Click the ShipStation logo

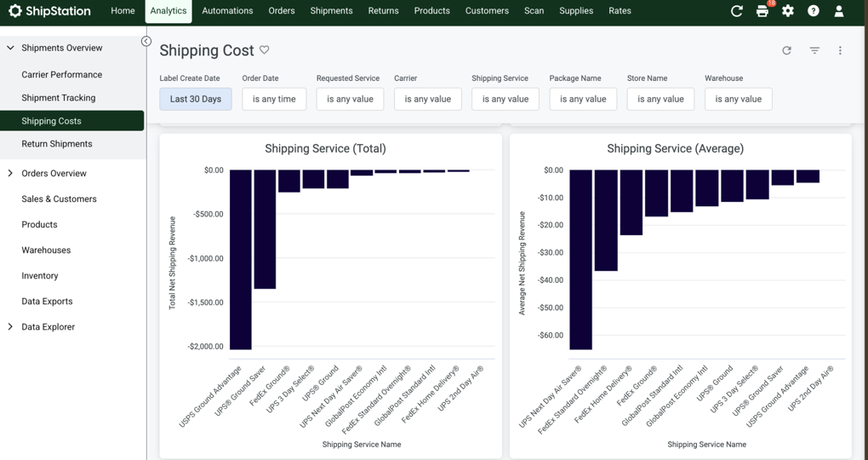click(x=50, y=10)
